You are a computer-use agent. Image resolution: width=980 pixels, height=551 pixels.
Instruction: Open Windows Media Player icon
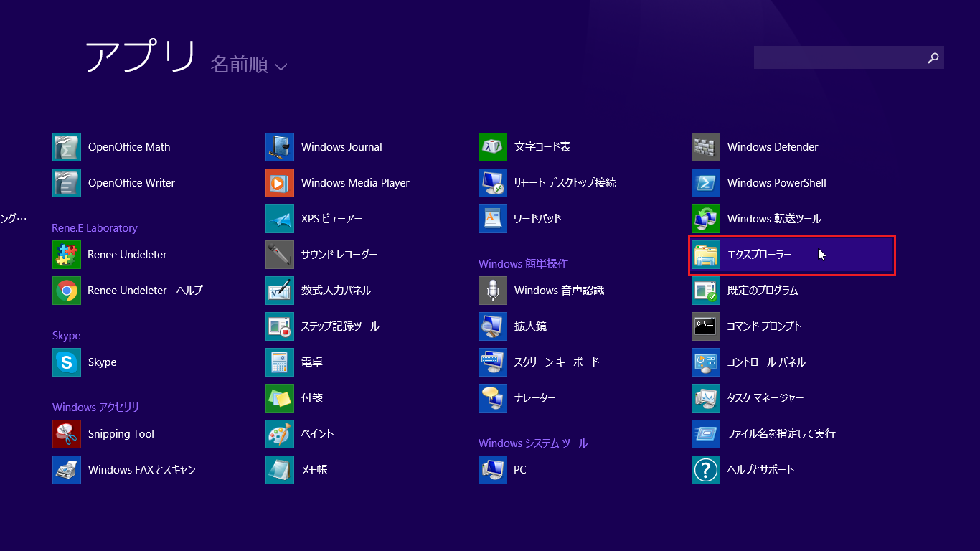(280, 183)
